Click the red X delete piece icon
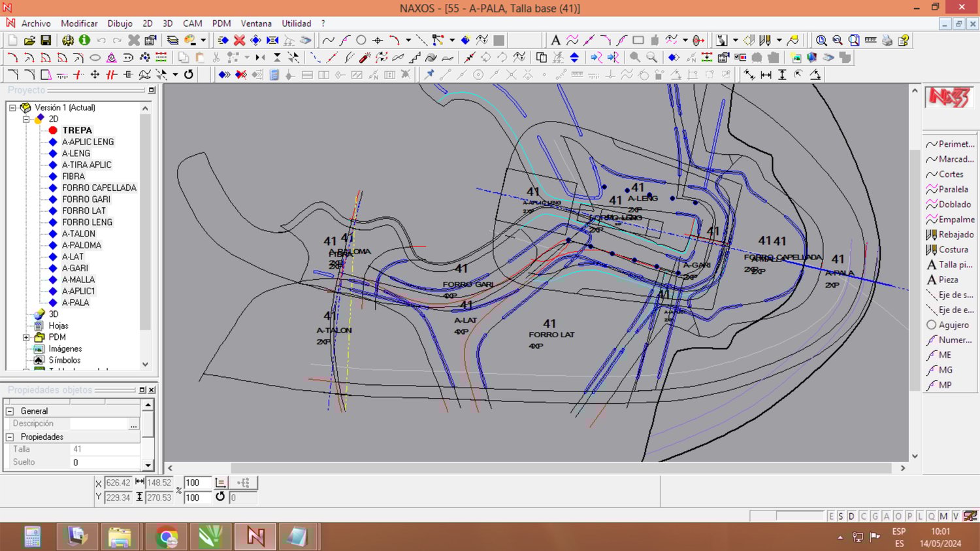 tap(239, 41)
